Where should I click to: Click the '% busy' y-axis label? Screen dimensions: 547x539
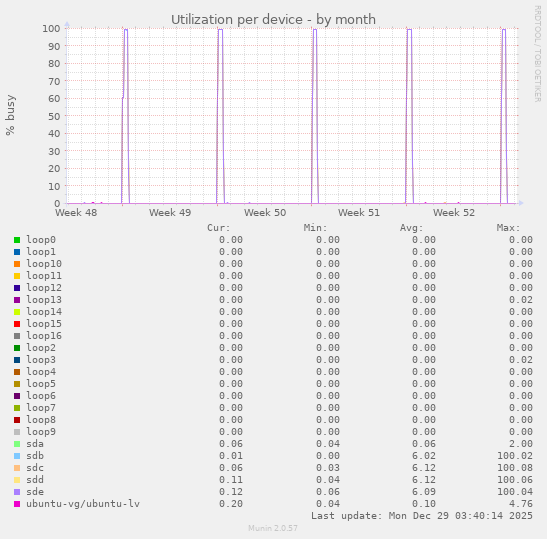10,115
